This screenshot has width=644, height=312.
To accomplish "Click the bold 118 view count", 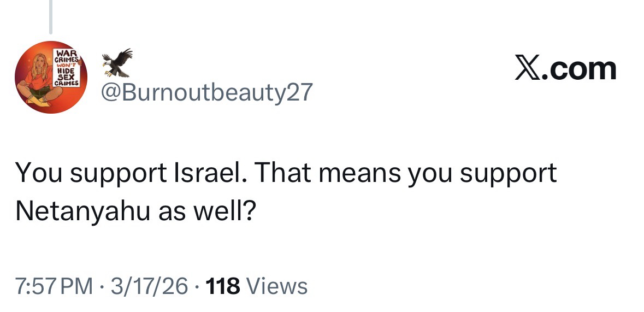I will 221,286.
